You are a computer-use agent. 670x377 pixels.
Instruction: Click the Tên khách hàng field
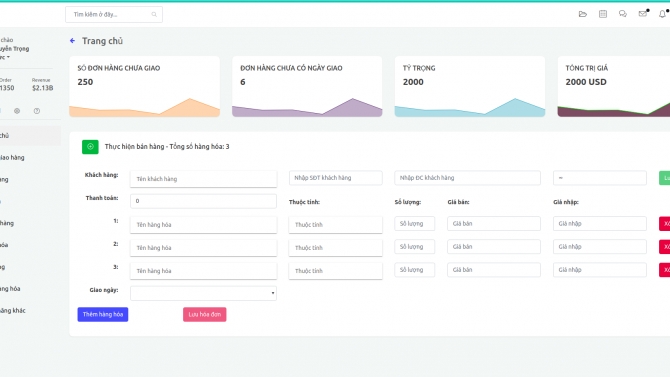click(x=203, y=179)
